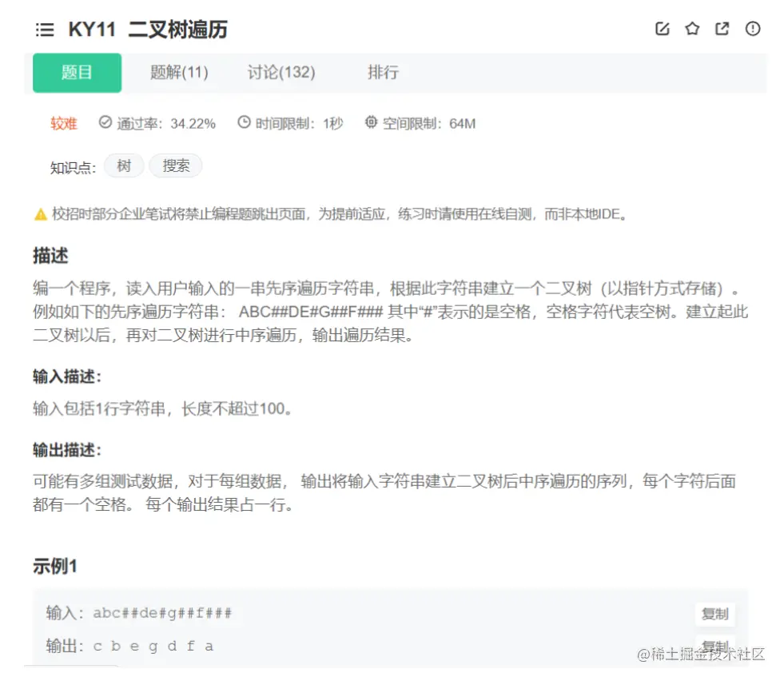Screen dimensions: 784x681
Task: Click the 较难 difficulty label
Action: tap(64, 124)
